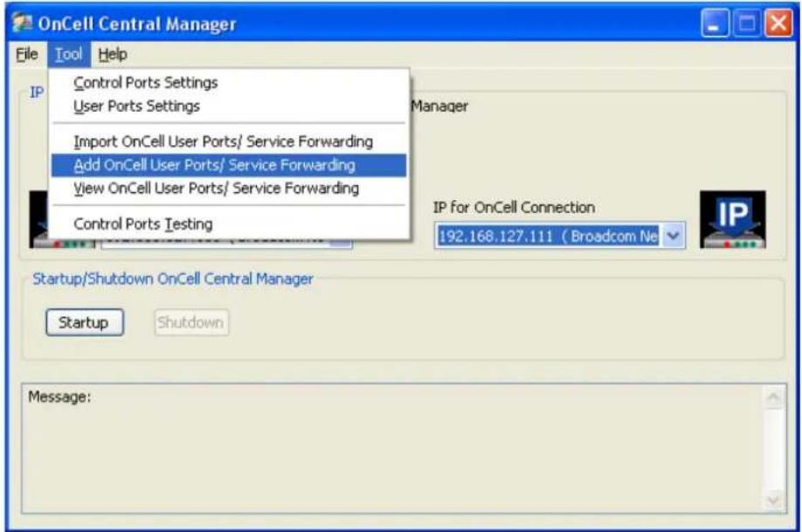
Task: Close the OnCell Central Manager window
Action: 778,24
